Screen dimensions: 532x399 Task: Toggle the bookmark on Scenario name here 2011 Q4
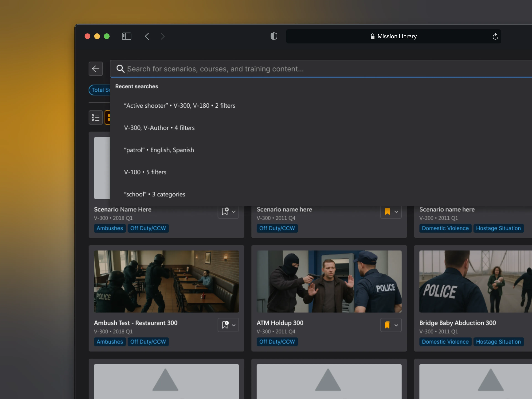tap(388, 212)
